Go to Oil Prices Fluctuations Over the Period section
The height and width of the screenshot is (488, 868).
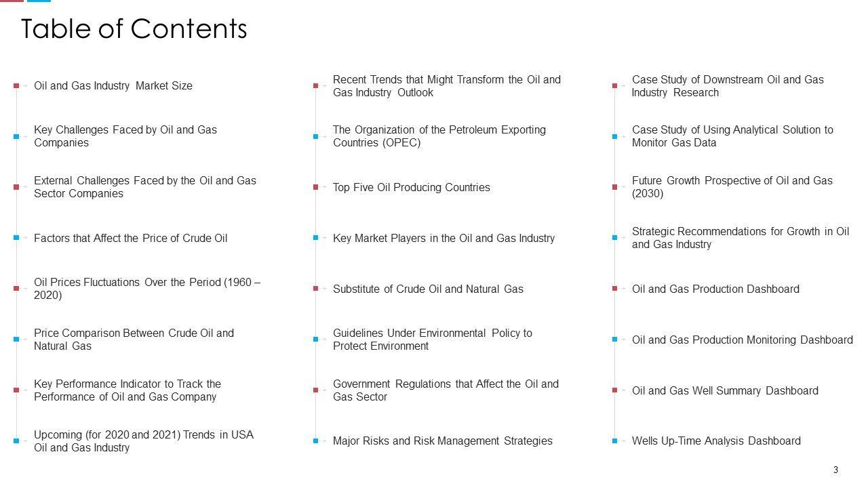point(146,289)
